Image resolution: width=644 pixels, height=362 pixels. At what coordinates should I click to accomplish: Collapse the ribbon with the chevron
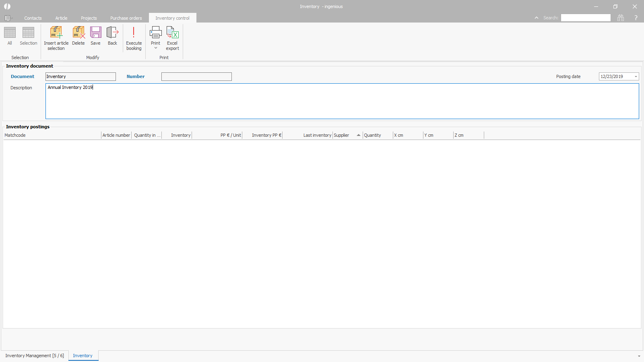tap(537, 18)
